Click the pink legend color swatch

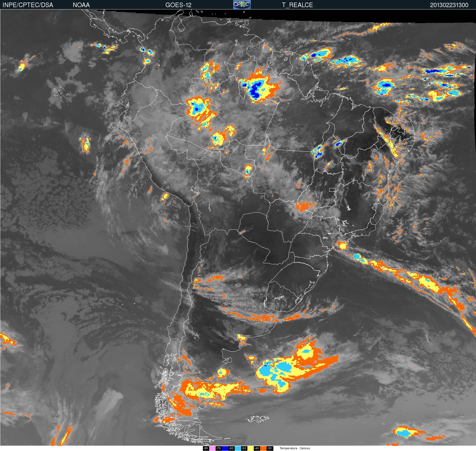click(212, 448)
